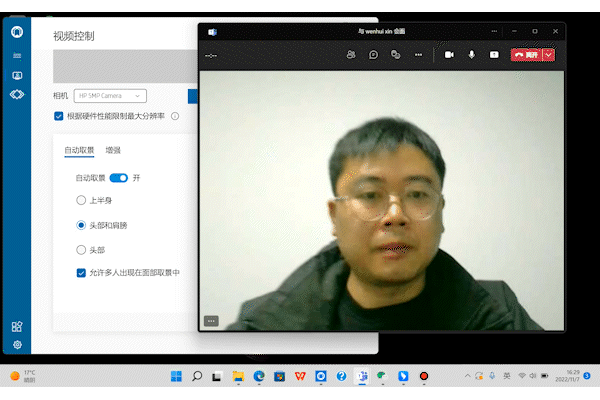Open the apps grid icon in sidebar
Image resolution: width=600 pixels, height=400 pixels.
click(17, 326)
